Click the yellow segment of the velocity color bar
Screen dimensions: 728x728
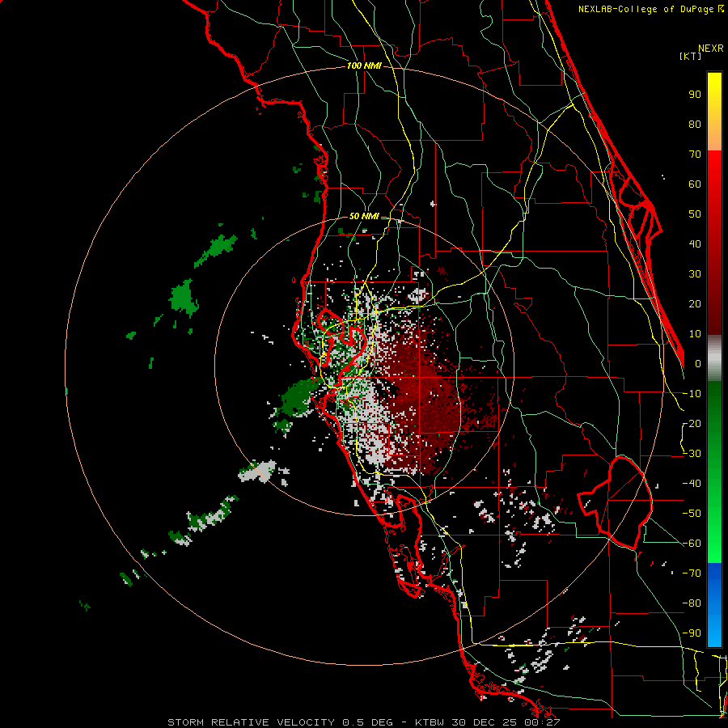tap(714, 112)
